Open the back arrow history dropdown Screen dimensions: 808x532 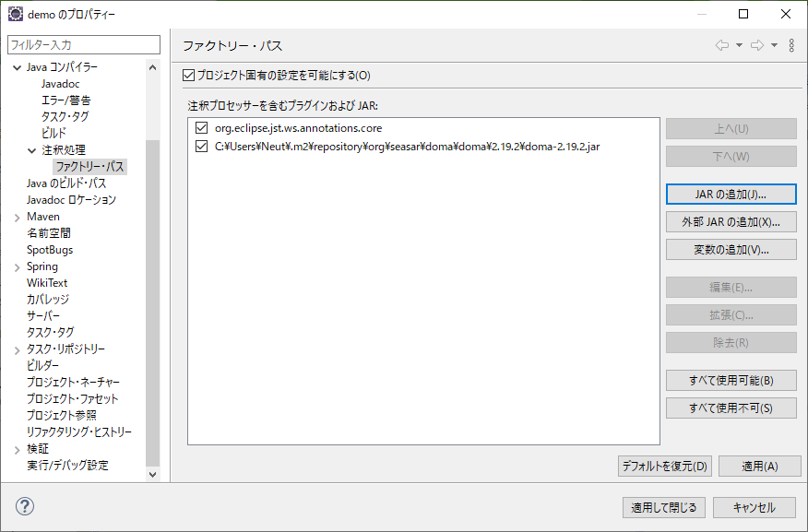pyautogui.click(x=739, y=45)
